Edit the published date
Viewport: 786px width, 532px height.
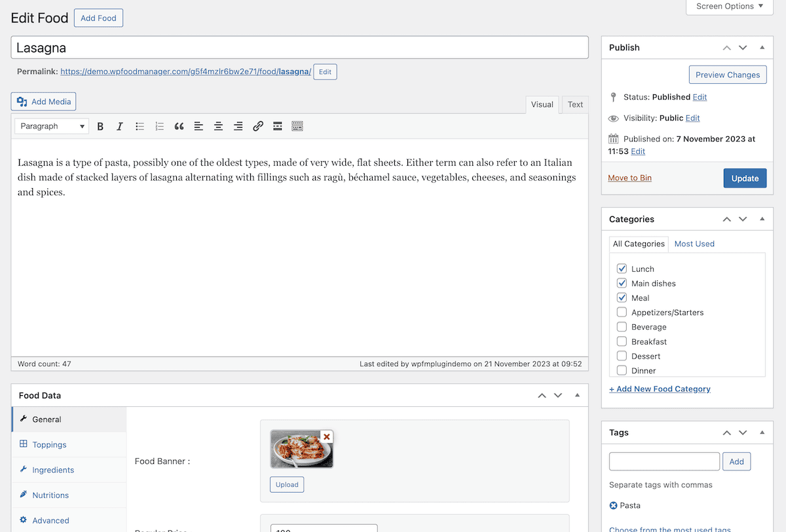click(638, 151)
